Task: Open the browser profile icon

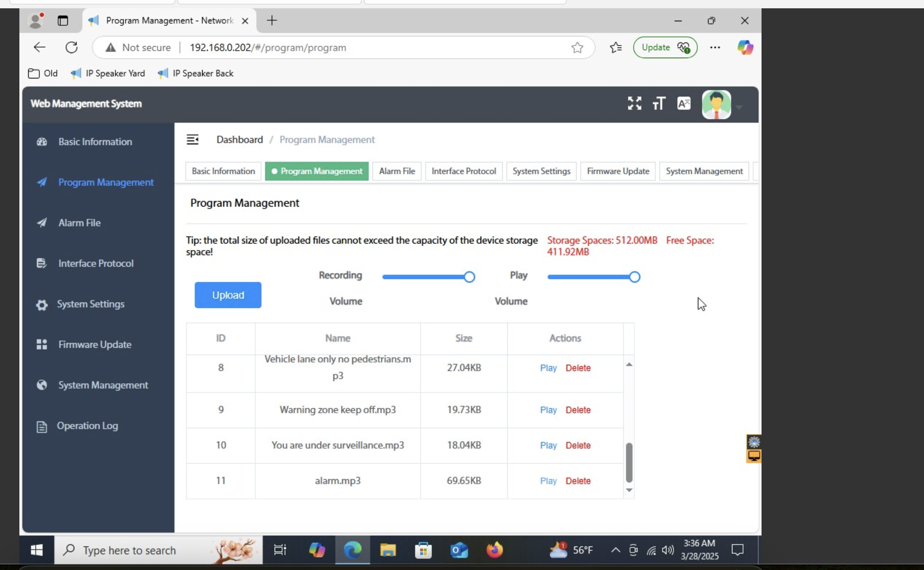Action: pyautogui.click(x=36, y=21)
